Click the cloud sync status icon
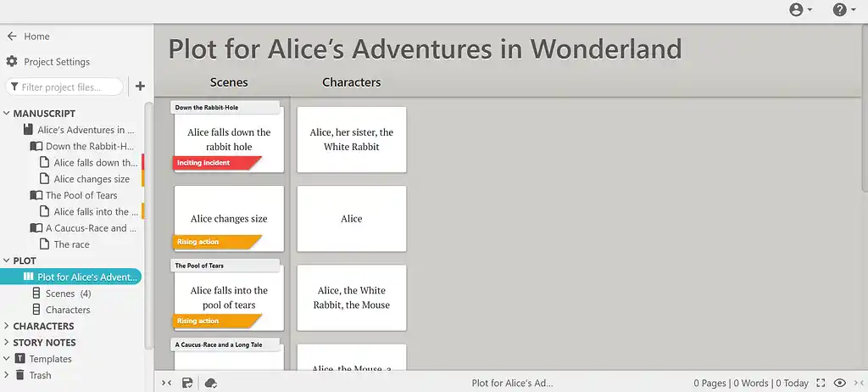Image resolution: width=868 pixels, height=392 pixels. click(x=211, y=384)
